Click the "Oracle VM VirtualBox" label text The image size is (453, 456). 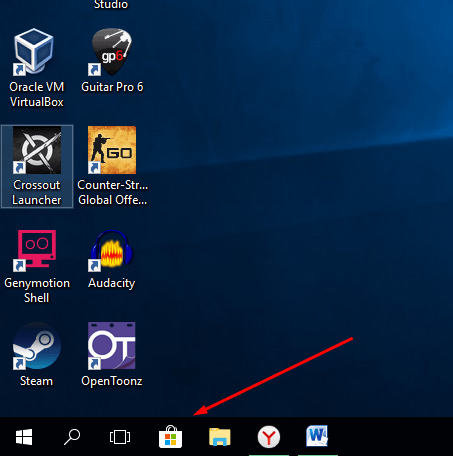click(37, 94)
